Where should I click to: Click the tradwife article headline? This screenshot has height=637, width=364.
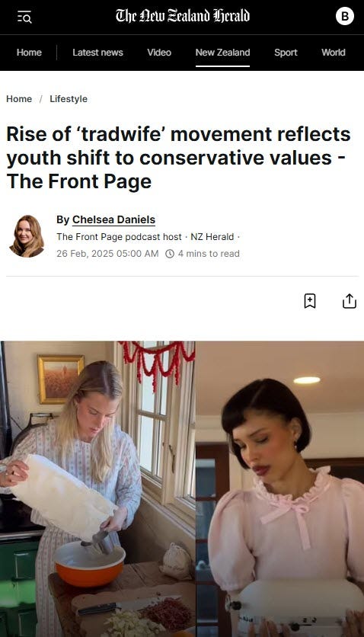pyautogui.click(x=178, y=158)
